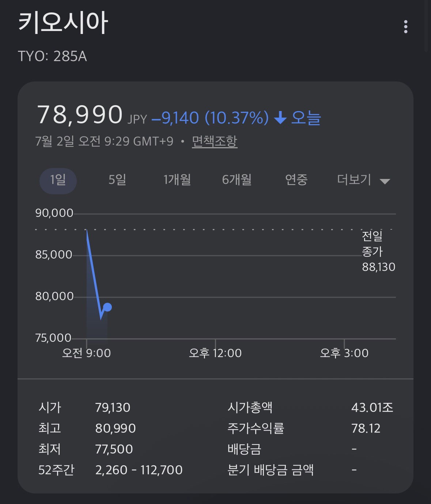The image size is (431, 504).
Task: Switch to the 5일 chart range
Action: click(117, 180)
